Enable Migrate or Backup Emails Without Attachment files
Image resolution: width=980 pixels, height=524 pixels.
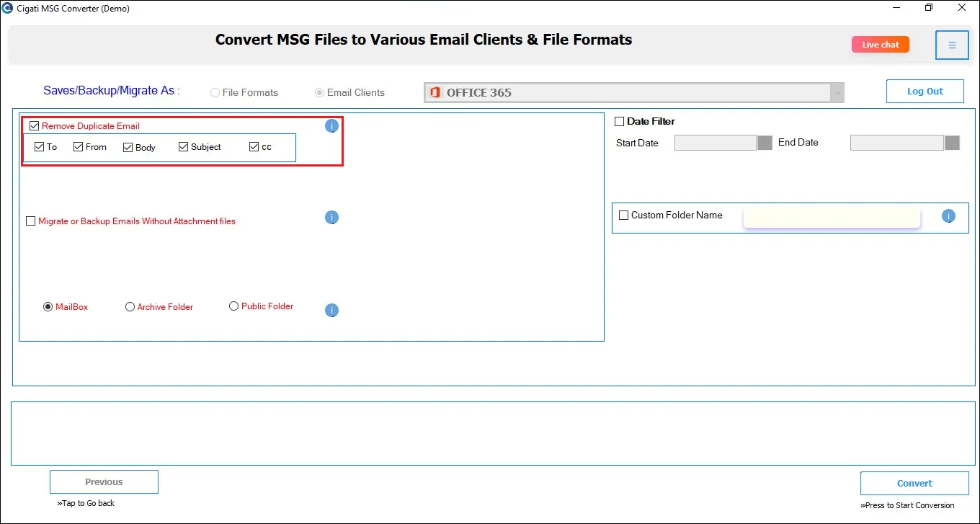click(x=30, y=221)
